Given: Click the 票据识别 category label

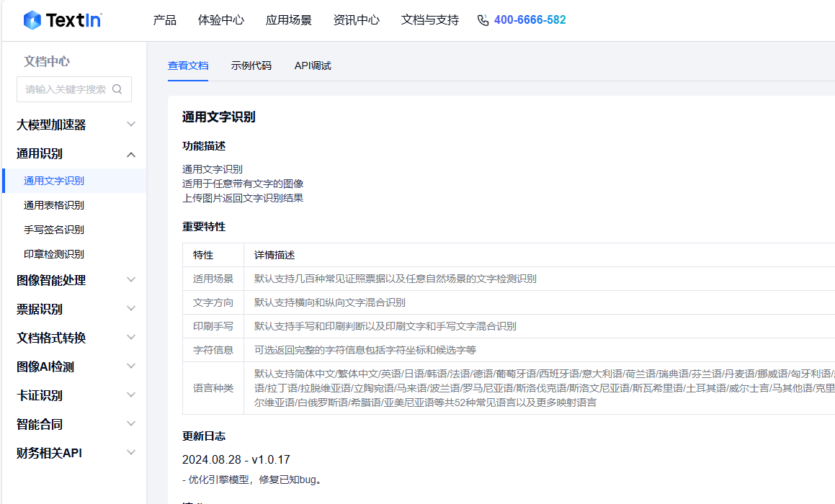Looking at the screenshot, I should coord(40,309).
